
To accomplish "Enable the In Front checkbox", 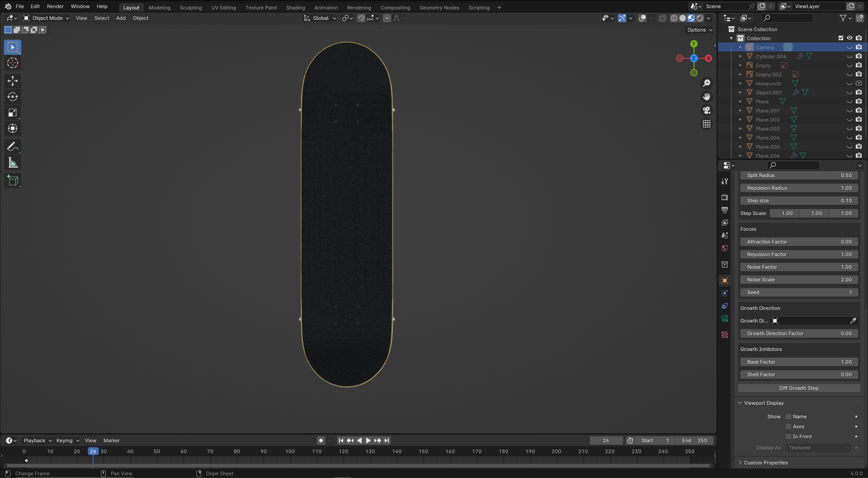I will [x=788, y=436].
